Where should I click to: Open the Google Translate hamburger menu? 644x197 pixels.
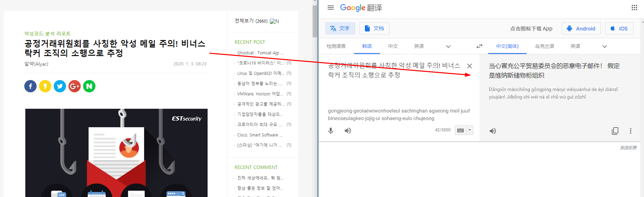(330, 8)
